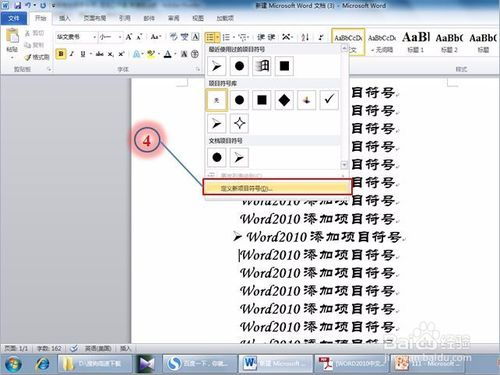This screenshot has height=375, width=500.
Task: Pick round disc in recently used bullets
Action: [239, 66]
